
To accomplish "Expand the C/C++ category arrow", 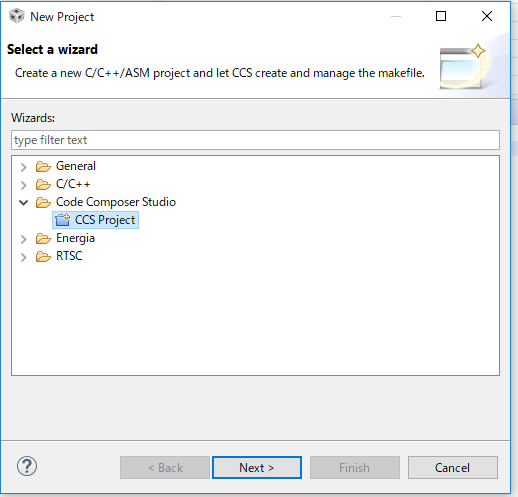I will tap(23, 185).
